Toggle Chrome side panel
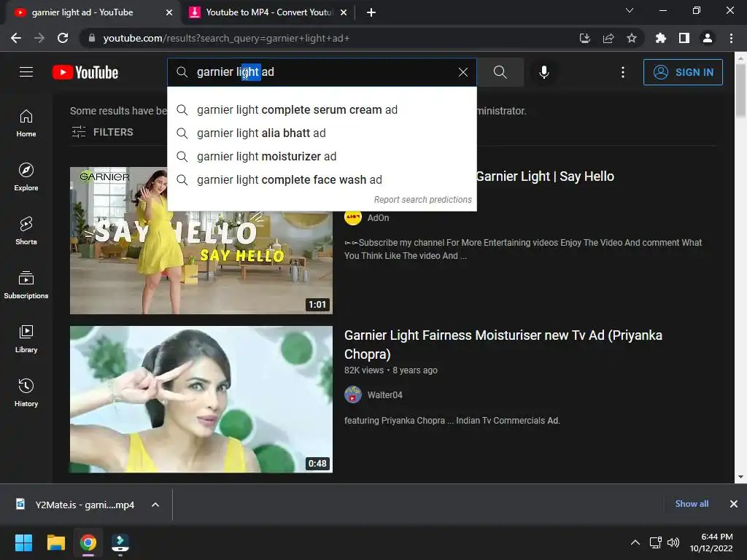Image resolution: width=747 pixels, height=560 pixels. click(684, 38)
